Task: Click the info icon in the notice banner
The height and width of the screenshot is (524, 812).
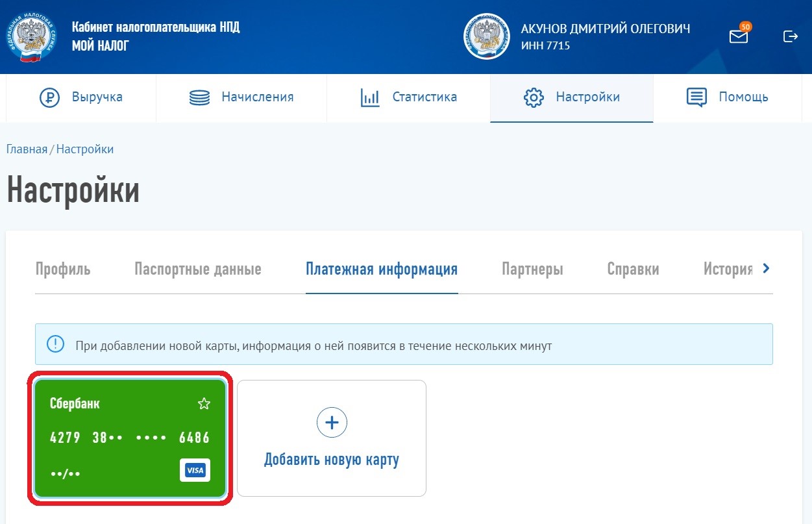Action: [x=55, y=345]
